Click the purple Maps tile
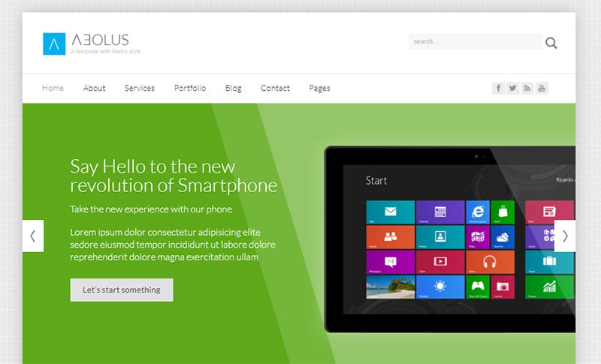 coord(478,237)
